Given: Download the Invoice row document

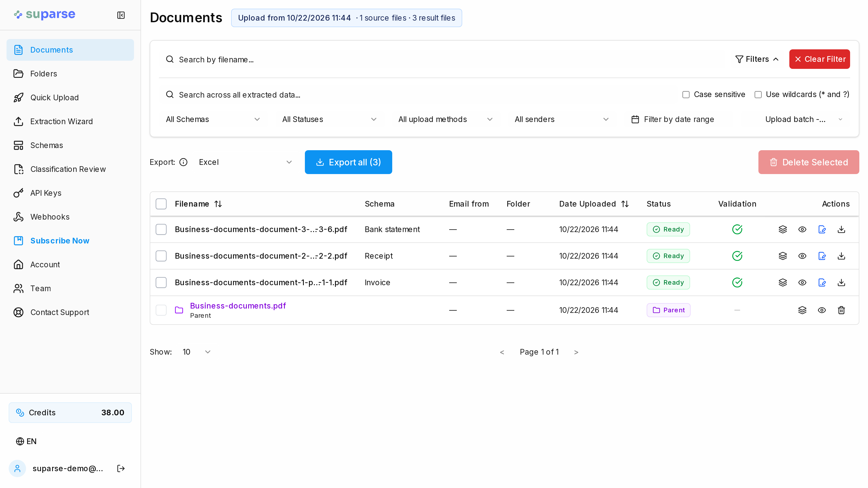Looking at the screenshot, I should point(841,282).
